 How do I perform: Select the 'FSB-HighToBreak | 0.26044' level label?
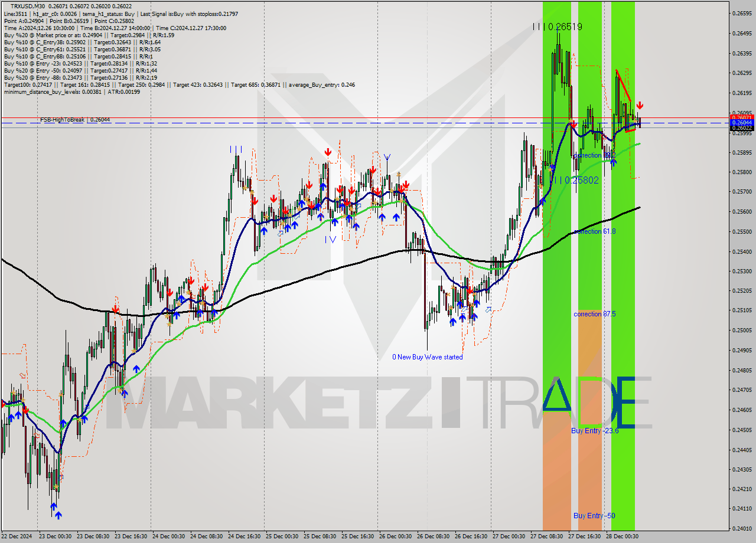75,120
